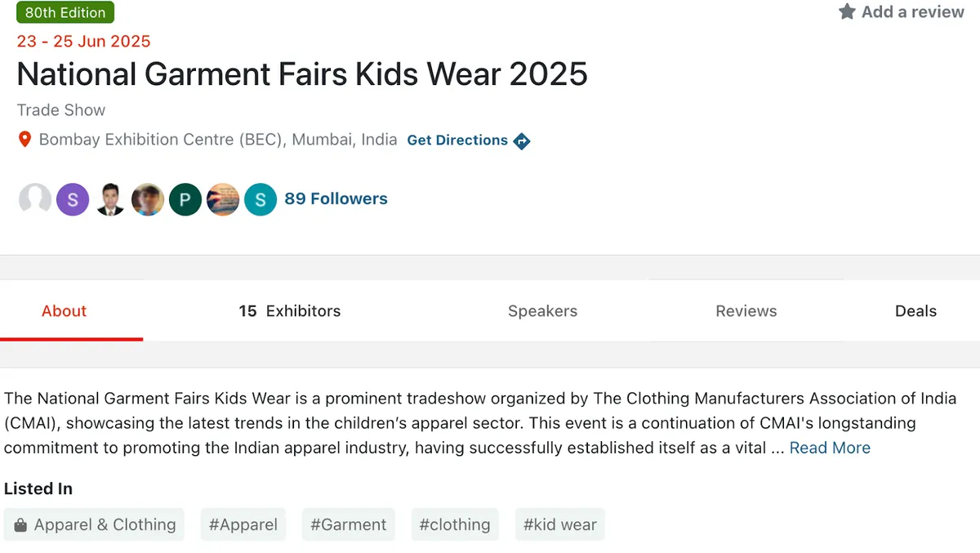Click the 80th Edition green badge

65,12
